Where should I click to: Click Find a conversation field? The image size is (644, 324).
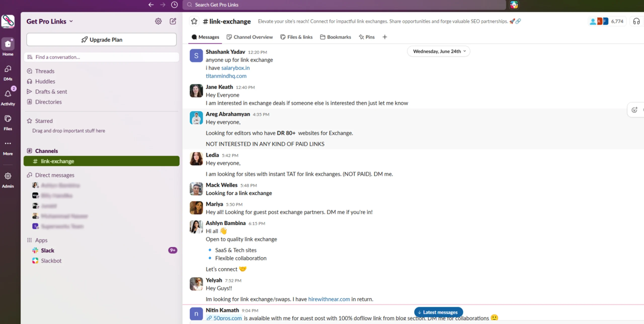(x=101, y=57)
